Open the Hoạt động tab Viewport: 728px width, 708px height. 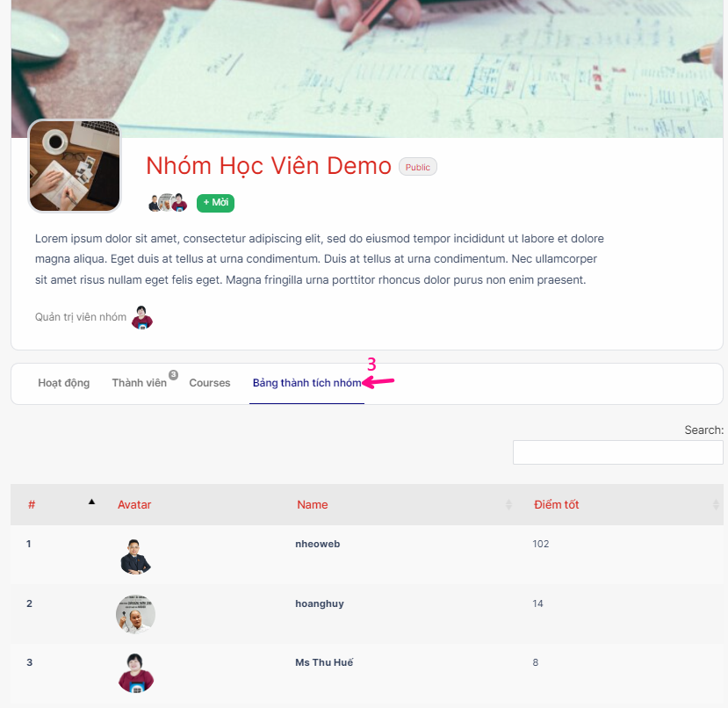(63, 383)
